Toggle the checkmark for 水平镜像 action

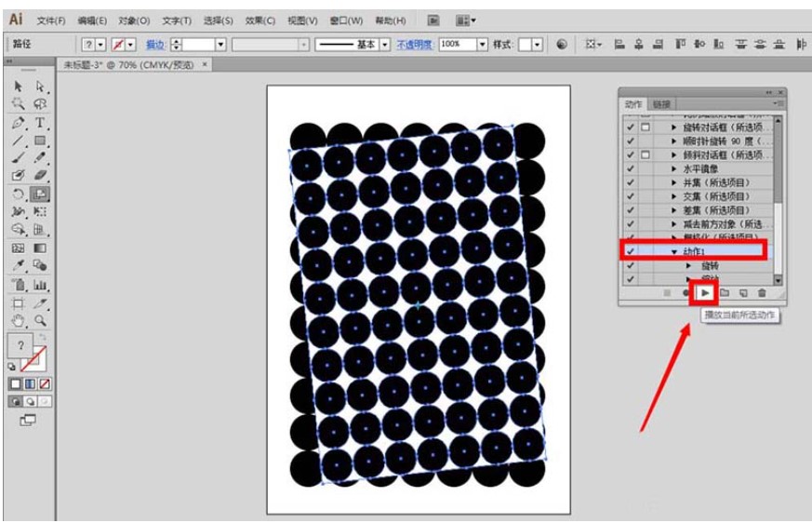[x=631, y=169]
